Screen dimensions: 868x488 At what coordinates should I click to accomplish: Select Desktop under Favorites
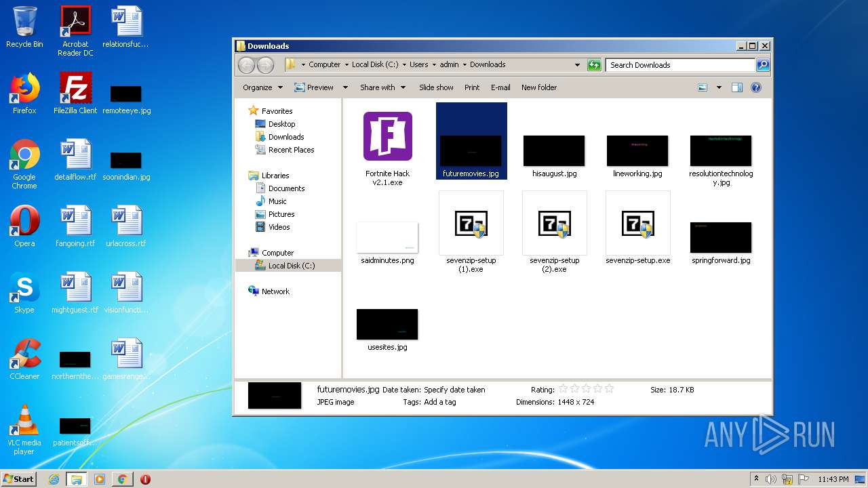pos(281,124)
